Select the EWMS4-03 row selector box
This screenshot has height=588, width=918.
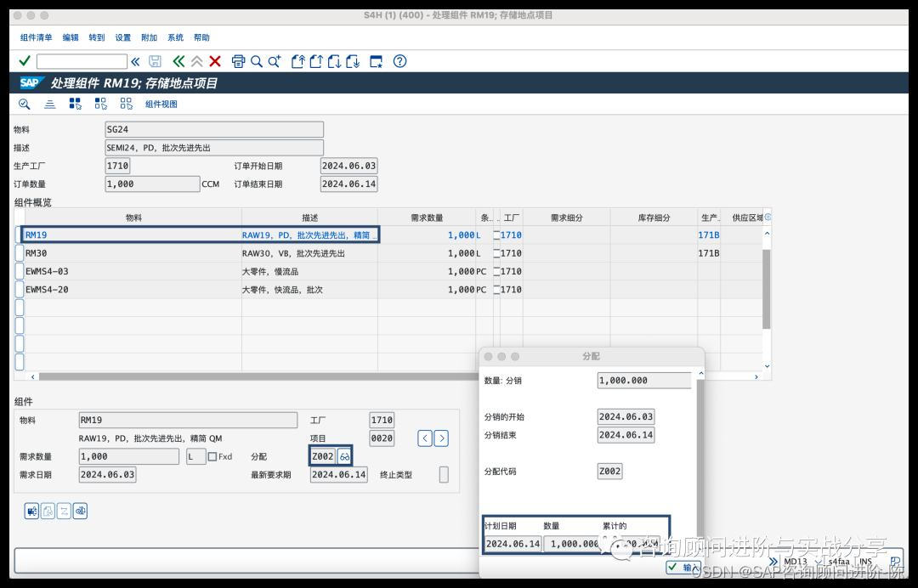coord(20,271)
